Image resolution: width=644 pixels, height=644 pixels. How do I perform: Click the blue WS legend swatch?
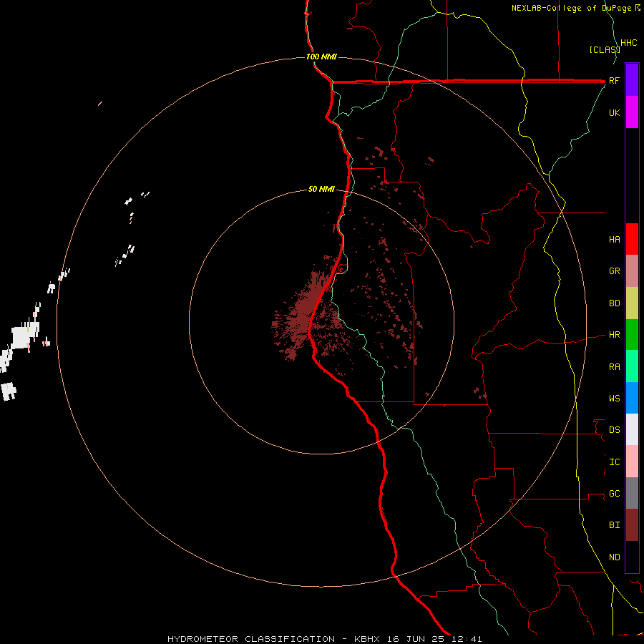click(x=632, y=398)
